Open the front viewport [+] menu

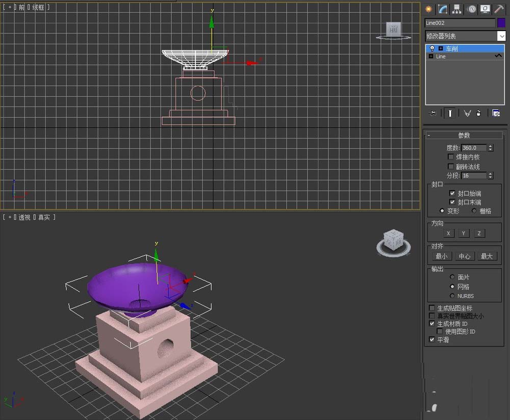click(x=10, y=7)
